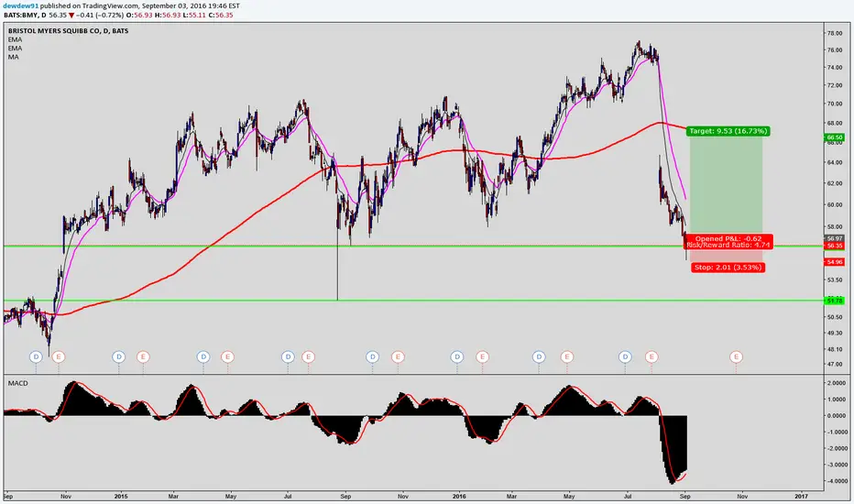
Task: Open the dividend marker at the 2015 label
Action: click(119, 356)
